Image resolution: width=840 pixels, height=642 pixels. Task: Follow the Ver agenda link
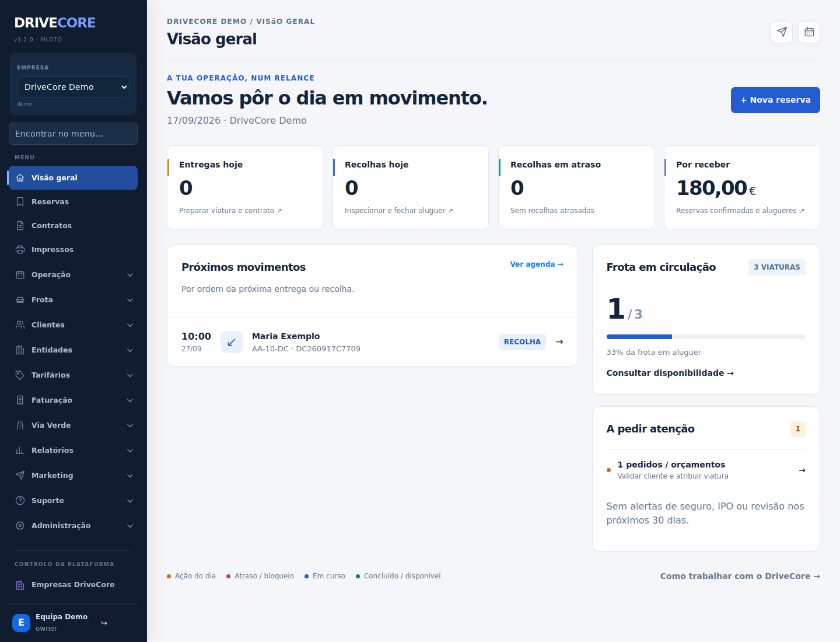[x=537, y=264]
